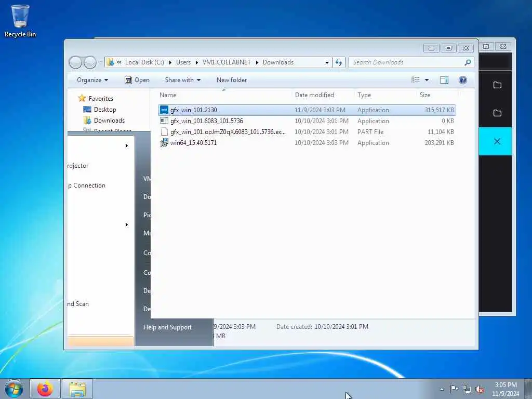Click the PART File type cell
Image resolution: width=532 pixels, height=399 pixels.
point(370,131)
